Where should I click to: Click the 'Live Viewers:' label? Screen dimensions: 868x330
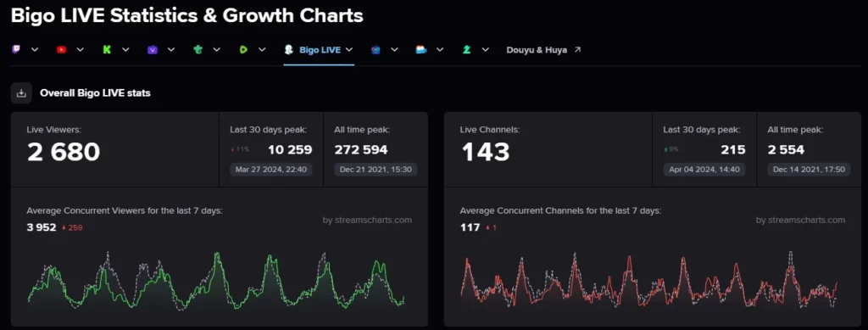tap(53, 130)
